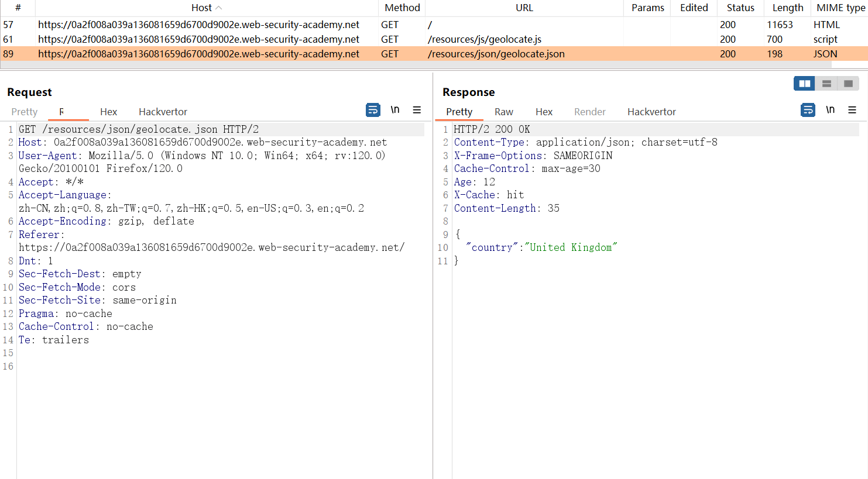Switch to top-bottom stacked layout
The height and width of the screenshot is (479, 868).
click(x=826, y=84)
